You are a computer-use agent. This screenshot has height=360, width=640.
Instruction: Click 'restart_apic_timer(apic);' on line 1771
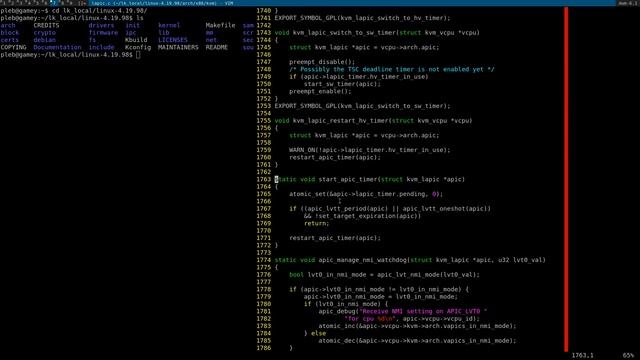coord(335,238)
